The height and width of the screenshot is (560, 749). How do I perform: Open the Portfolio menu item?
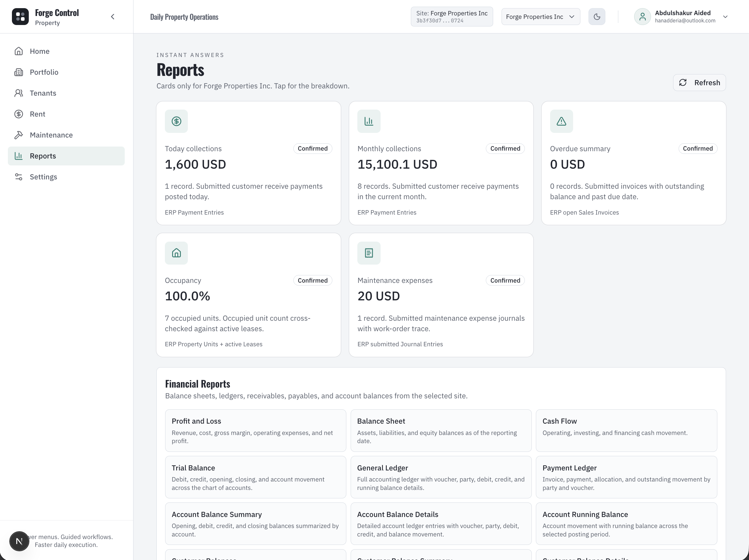(66, 72)
